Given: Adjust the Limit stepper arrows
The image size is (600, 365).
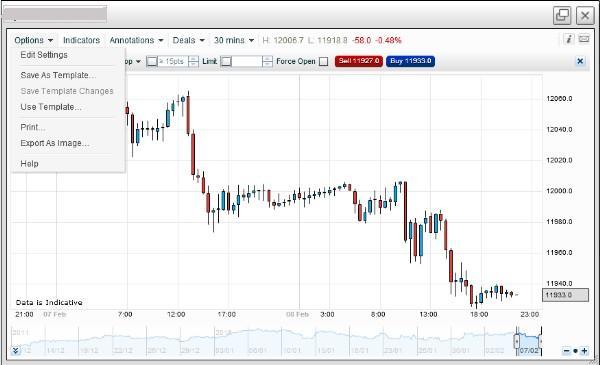Looking at the screenshot, I should [x=267, y=61].
